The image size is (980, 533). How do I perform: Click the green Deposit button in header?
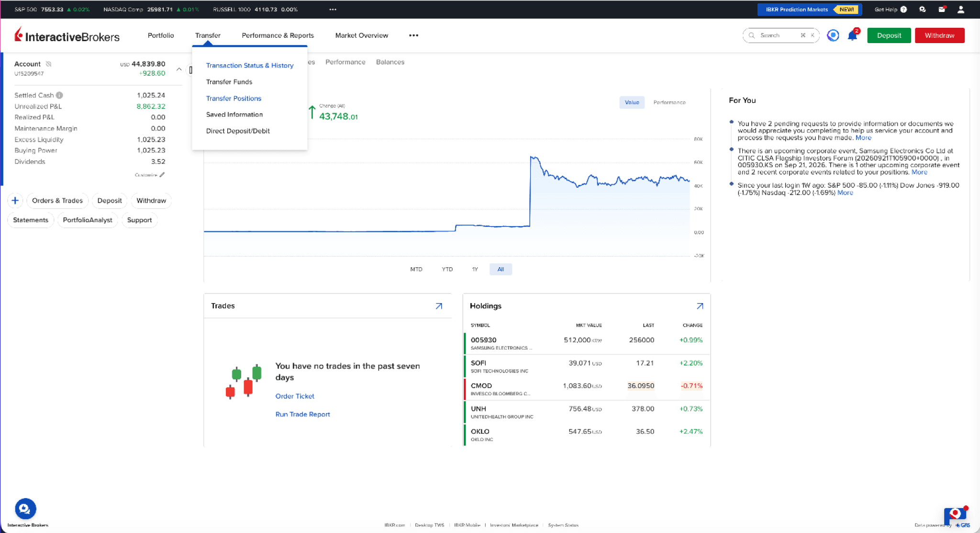click(889, 35)
